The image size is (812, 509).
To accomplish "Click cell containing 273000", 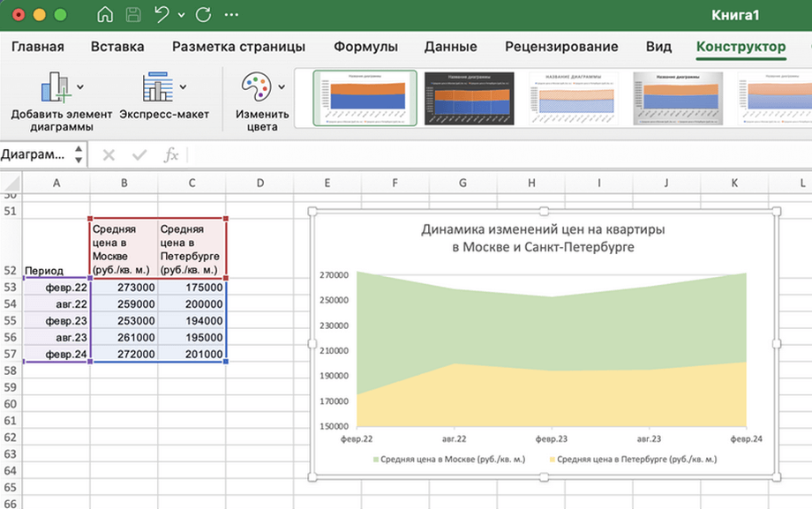I will 124,288.
